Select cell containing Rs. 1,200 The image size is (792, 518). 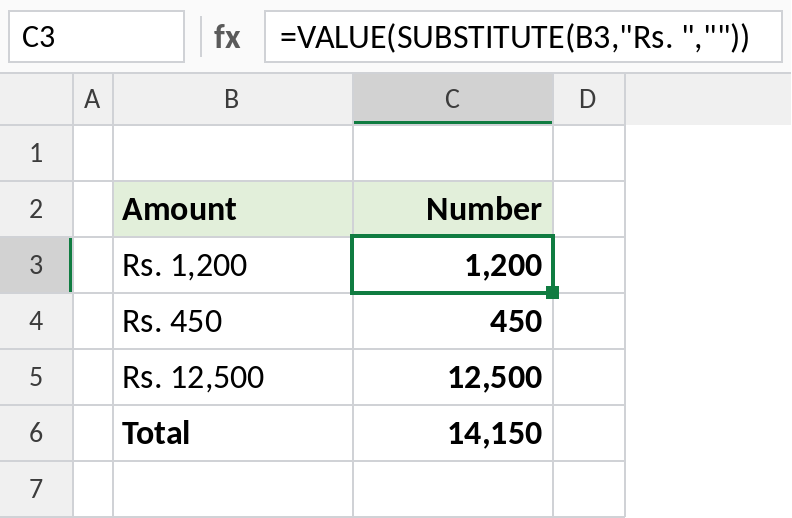[233, 265]
